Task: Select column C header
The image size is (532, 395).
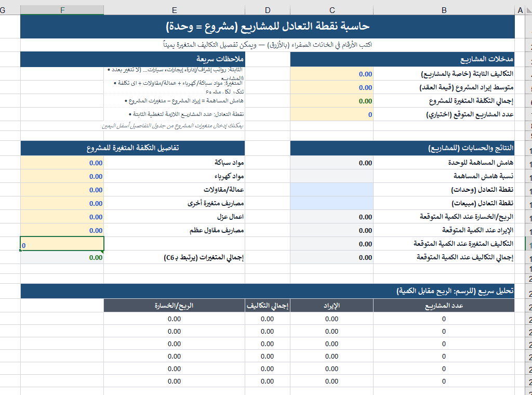Action: [x=332, y=10]
